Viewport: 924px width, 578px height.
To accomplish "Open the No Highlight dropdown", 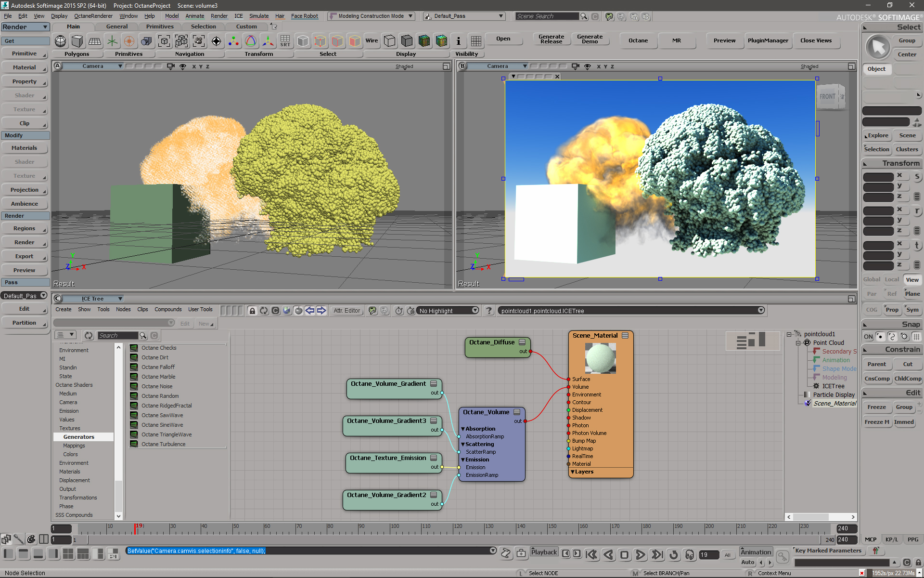I will [x=448, y=311].
